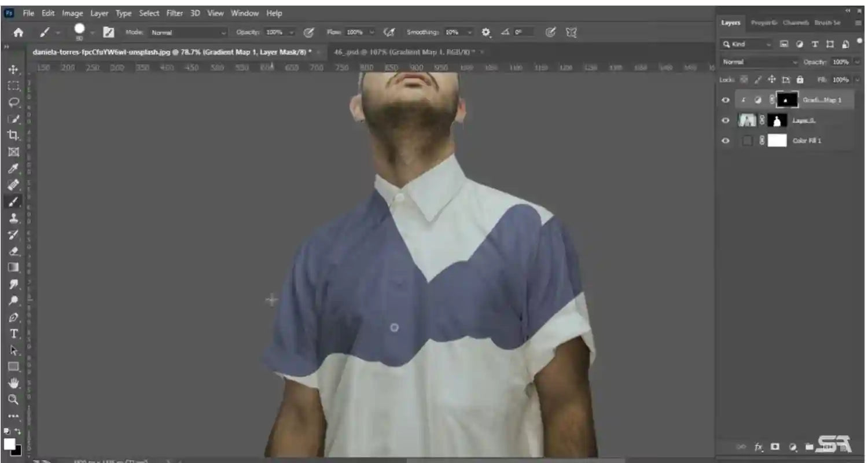Select the Brush tool in left toolbar
Image resolution: width=868 pixels, height=463 pixels.
pyautogui.click(x=13, y=201)
